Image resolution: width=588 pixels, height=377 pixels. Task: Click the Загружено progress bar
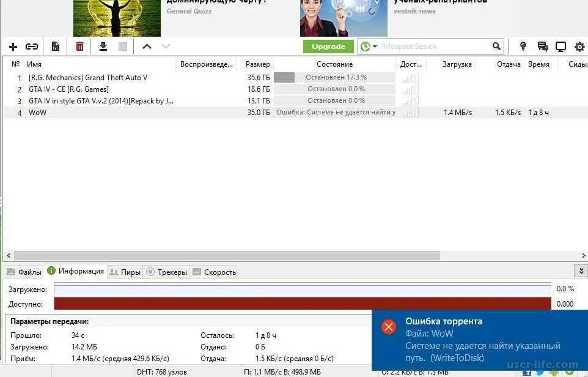pyautogui.click(x=303, y=289)
